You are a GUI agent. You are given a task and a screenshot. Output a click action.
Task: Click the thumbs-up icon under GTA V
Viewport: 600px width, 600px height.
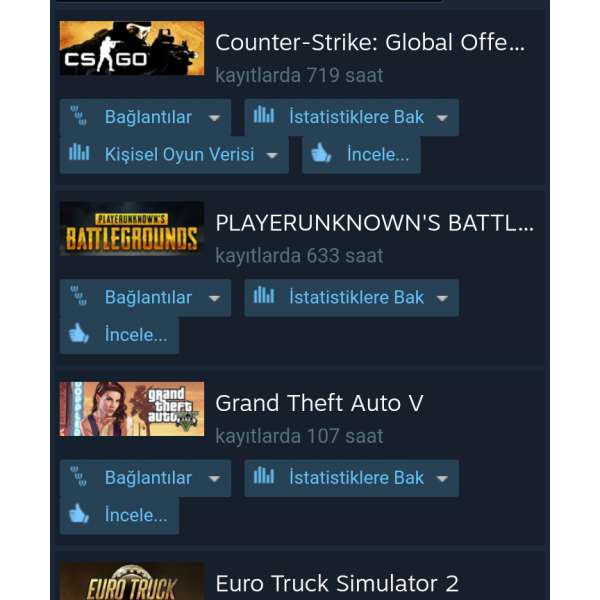pyautogui.click(x=78, y=513)
